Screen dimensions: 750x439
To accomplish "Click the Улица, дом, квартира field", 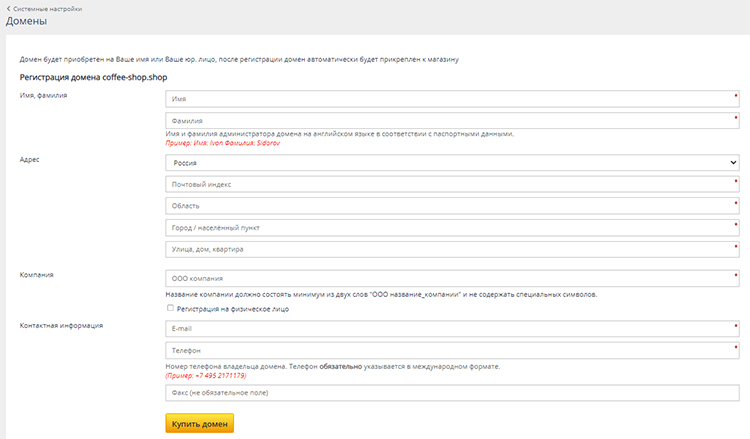I will (451, 248).
